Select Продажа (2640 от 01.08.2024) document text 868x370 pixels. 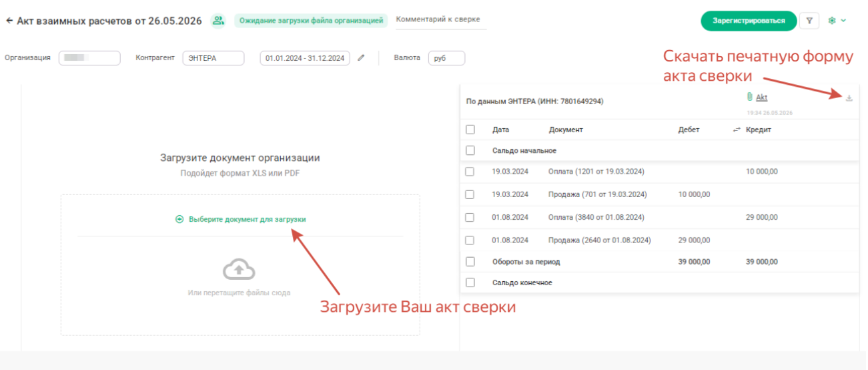coord(599,240)
